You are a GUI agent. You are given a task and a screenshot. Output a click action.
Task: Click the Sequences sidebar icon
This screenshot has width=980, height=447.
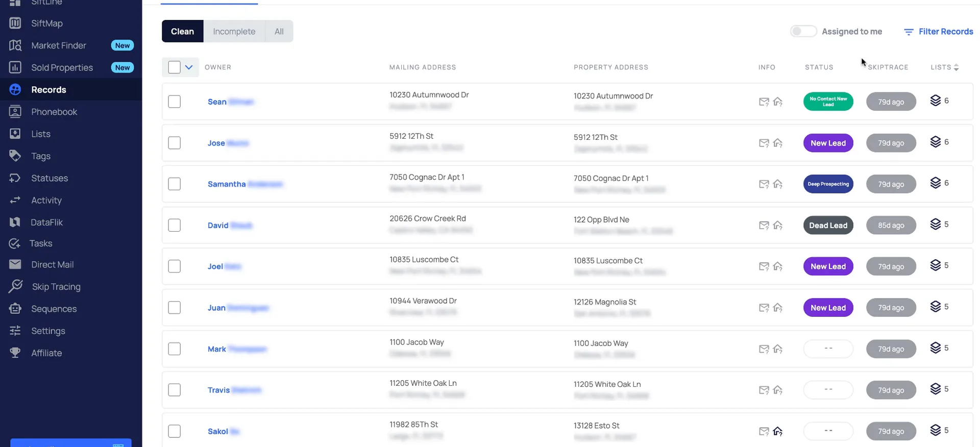point(15,309)
